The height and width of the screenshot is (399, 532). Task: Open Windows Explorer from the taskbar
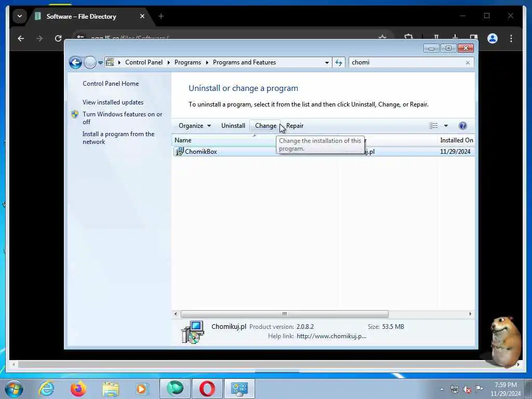111,389
